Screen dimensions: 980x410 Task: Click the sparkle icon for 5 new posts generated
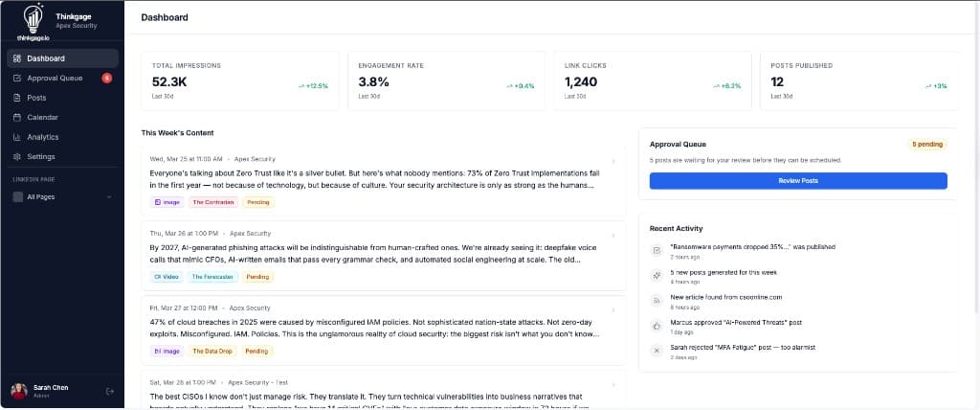pos(657,276)
